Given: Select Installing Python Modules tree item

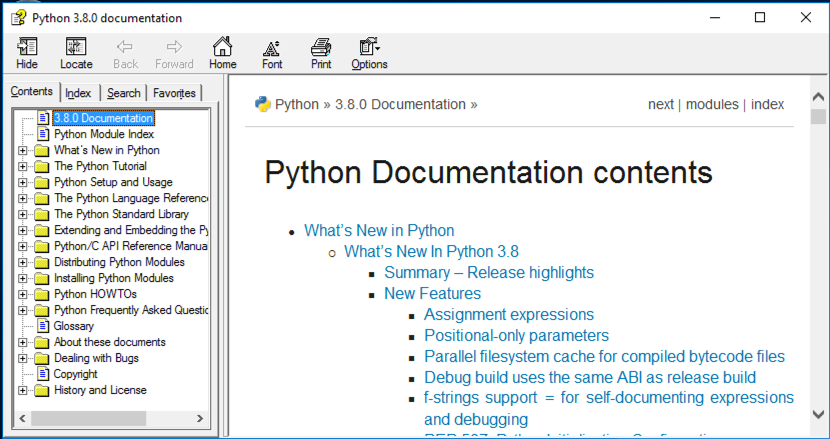Looking at the screenshot, I should coord(114,278).
